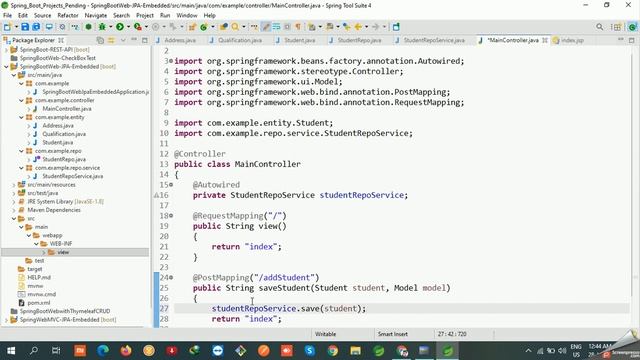Image resolution: width=640 pixels, height=360 pixels.
Task: Open the Edit menu
Action: (23, 15)
